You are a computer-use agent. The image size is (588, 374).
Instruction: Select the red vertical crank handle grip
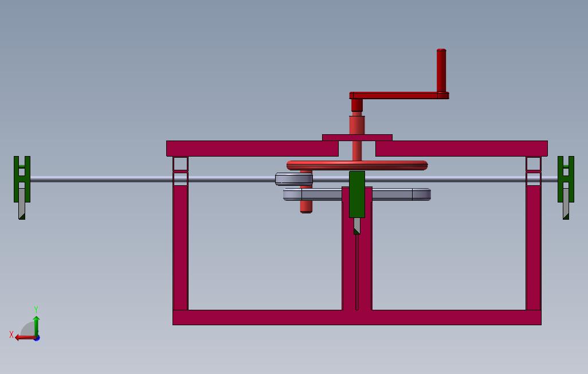coord(441,70)
